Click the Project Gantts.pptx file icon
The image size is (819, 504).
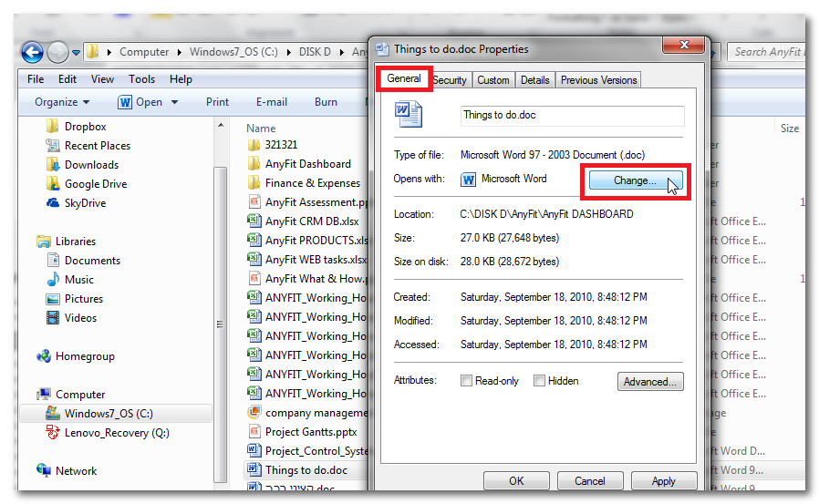(254, 432)
